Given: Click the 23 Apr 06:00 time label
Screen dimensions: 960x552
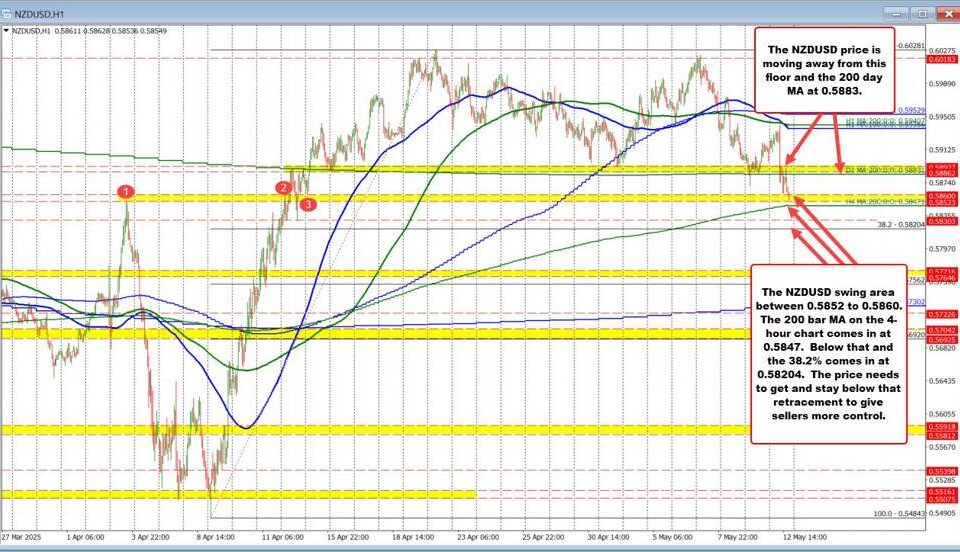Looking at the screenshot, I should coord(479,537).
